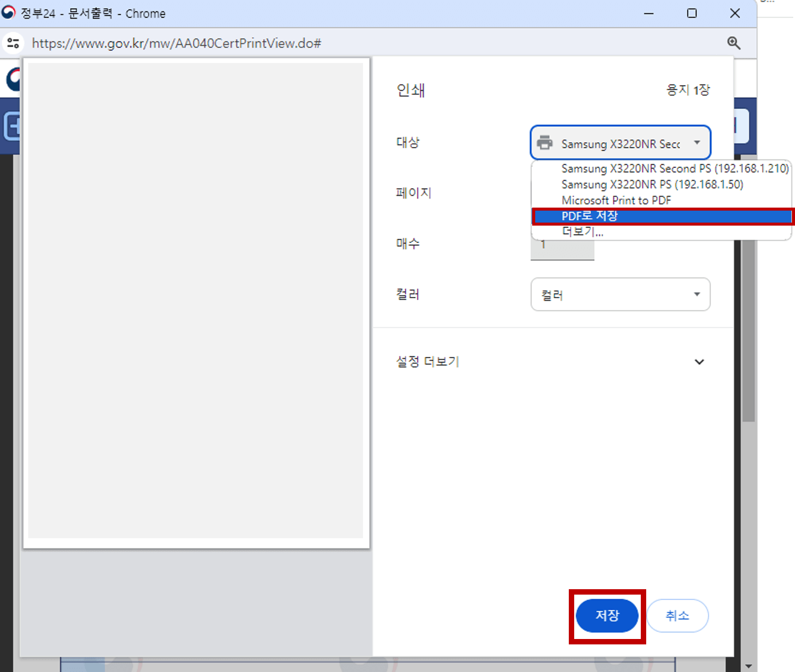Select Samsung X3220NR PS (192.168.1.50) printer

(652, 184)
